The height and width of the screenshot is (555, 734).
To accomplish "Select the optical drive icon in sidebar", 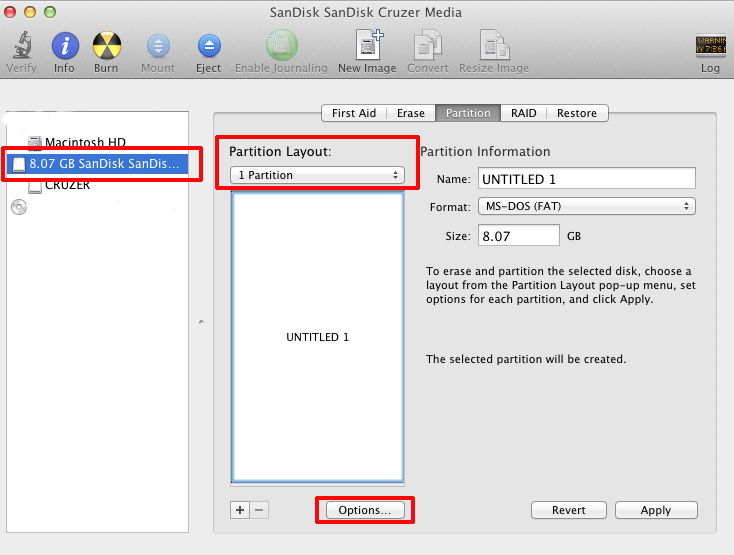I will 19,207.
